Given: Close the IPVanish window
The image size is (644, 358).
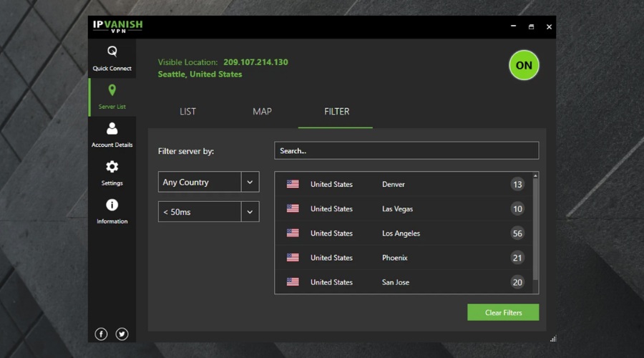Looking at the screenshot, I should coord(549,26).
